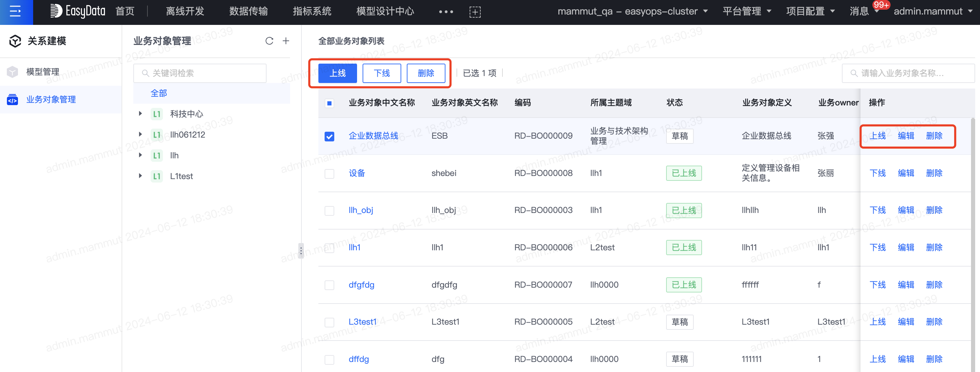Toggle the select-all header checkbox
980x372 pixels.
tap(329, 103)
